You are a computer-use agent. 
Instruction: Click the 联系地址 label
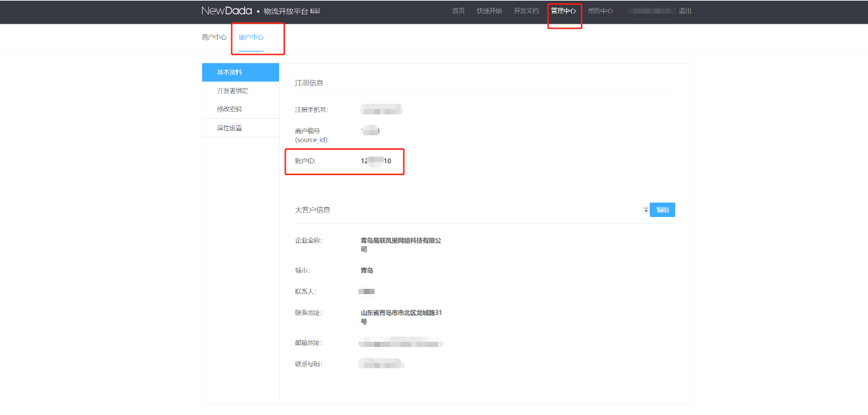pyautogui.click(x=309, y=313)
